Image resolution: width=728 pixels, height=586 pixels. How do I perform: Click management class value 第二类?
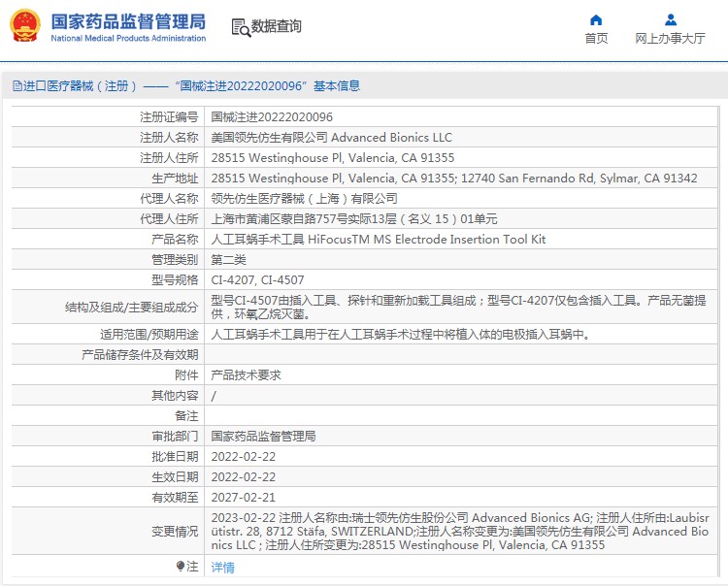(228, 260)
